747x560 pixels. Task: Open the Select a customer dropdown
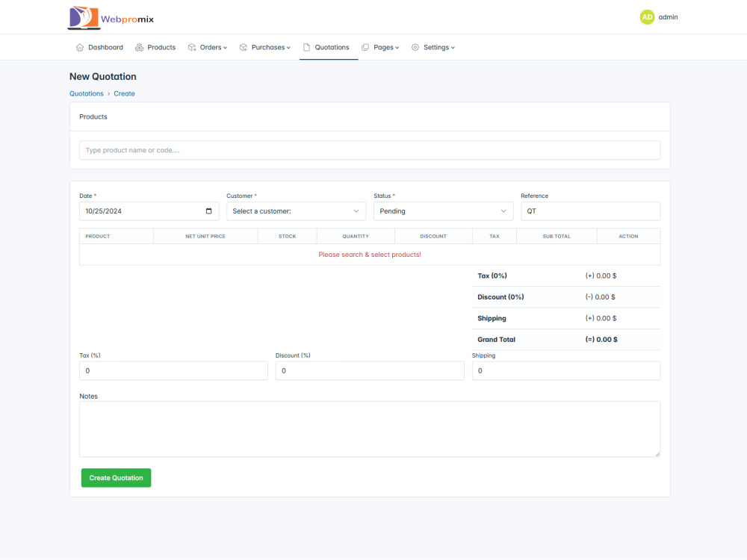(296, 211)
